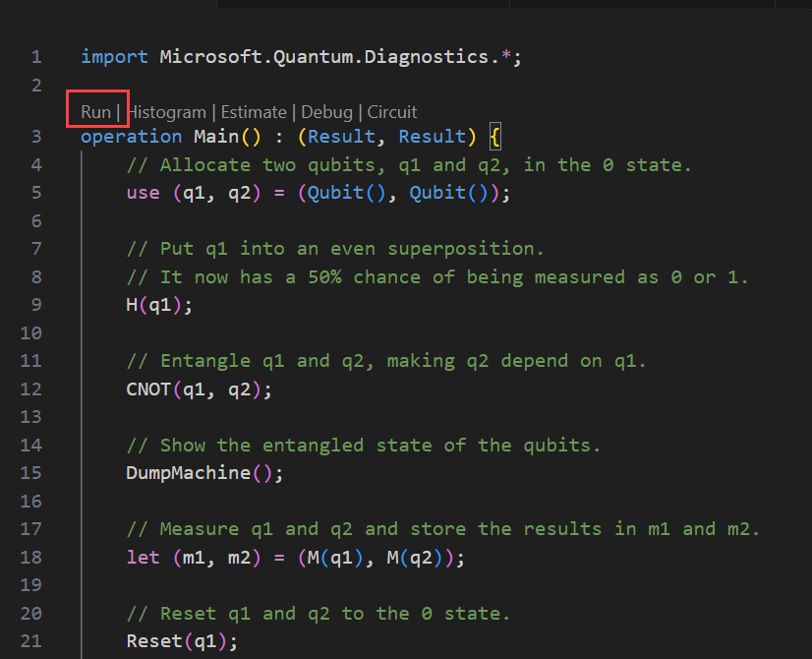
Task: Click the Estimate CodeLens link
Action: 254,111
